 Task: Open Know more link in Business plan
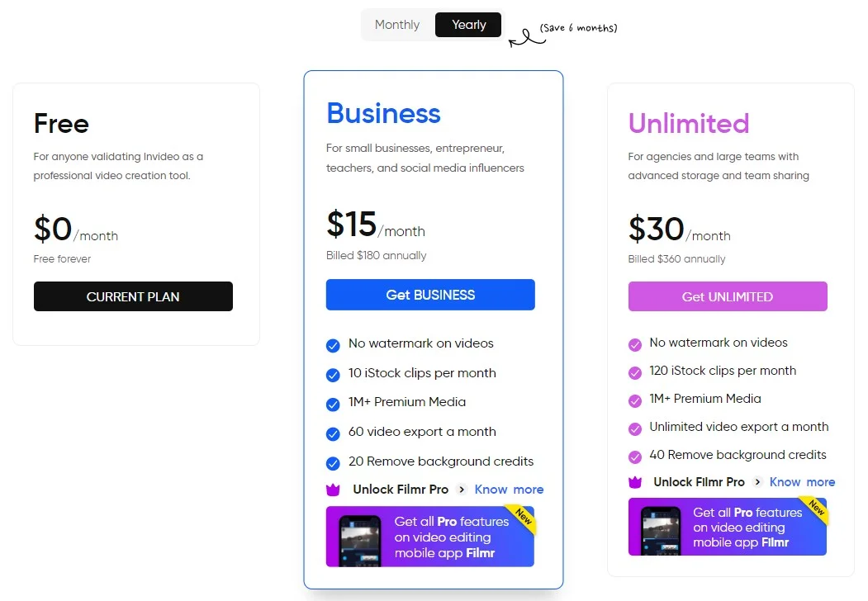pos(509,490)
